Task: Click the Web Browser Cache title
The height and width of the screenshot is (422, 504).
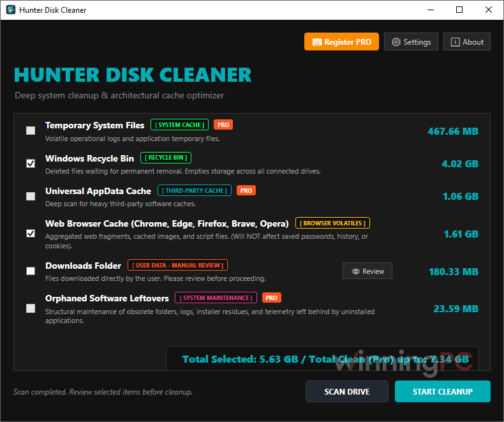Action: coord(167,223)
